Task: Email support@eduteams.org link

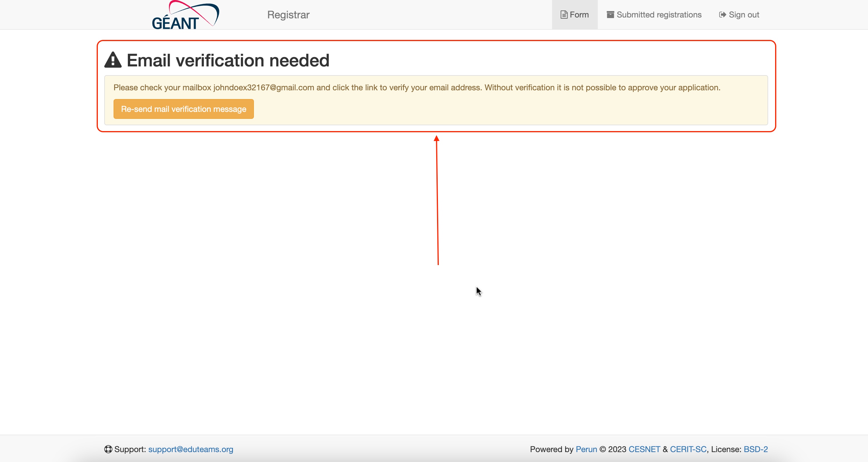Action: [191, 449]
